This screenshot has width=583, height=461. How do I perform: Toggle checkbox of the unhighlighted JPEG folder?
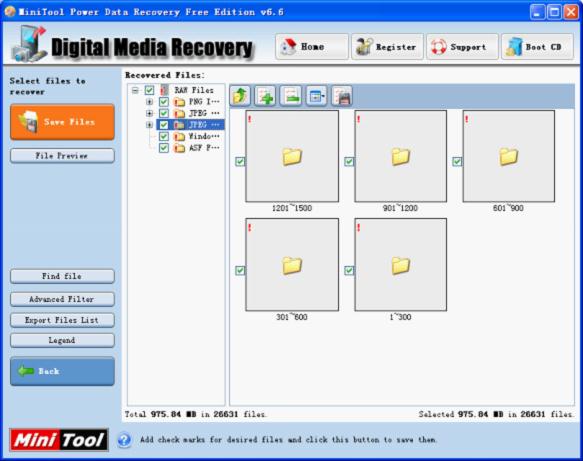[x=164, y=113]
